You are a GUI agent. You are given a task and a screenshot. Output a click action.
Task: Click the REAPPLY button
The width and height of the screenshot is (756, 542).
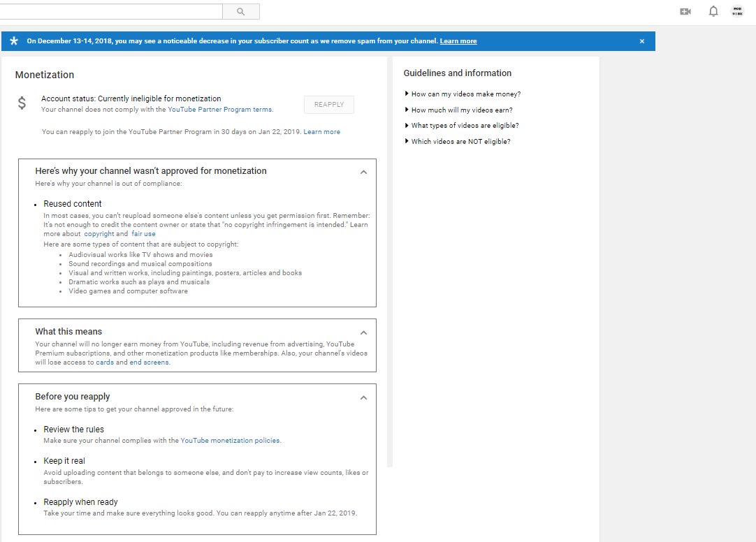[329, 105]
